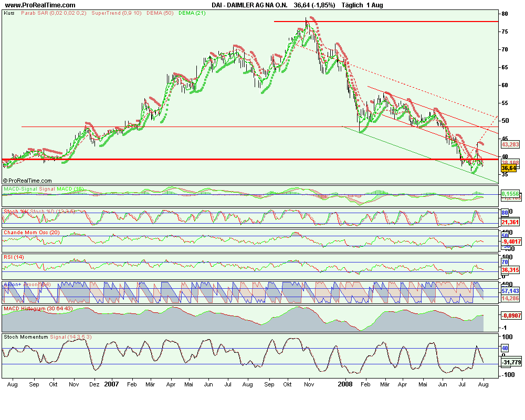525x420 pixels.
Task: Open the Parab SAR (0,02 0,02 0,2) legend
Action: point(54,13)
